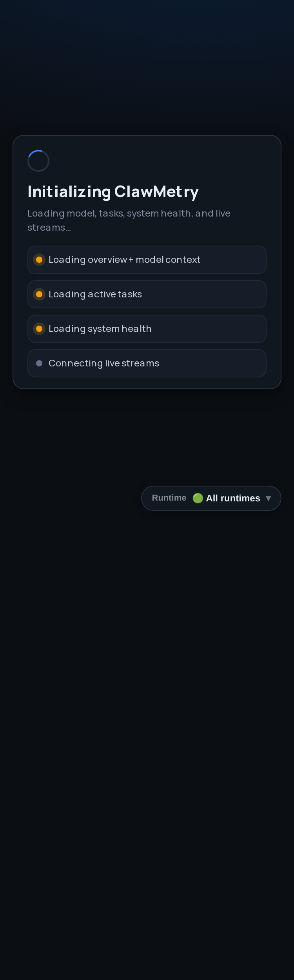The width and height of the screenshot is (294, 980).
Task: Click orange dot beside Loading system health
Action: [x=39, y=329]
